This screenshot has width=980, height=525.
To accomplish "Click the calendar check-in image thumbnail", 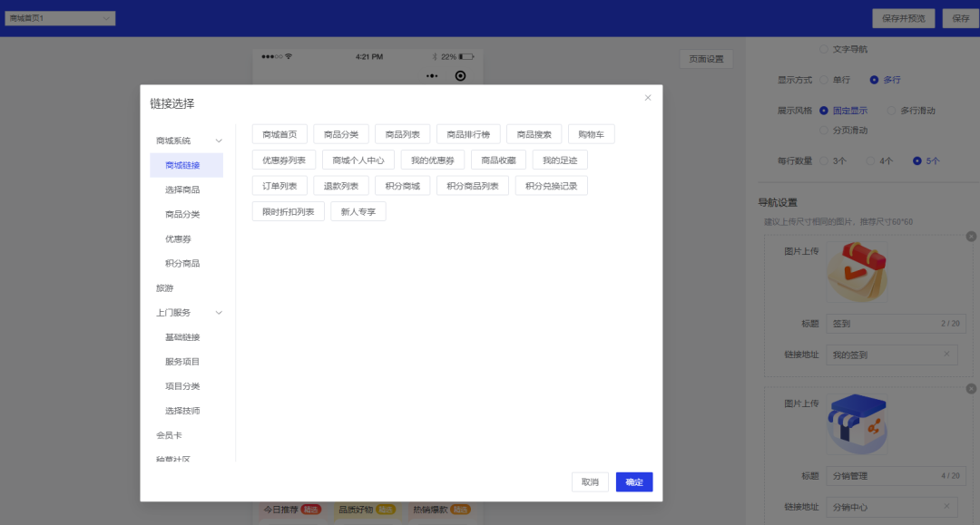I will 857,271.
